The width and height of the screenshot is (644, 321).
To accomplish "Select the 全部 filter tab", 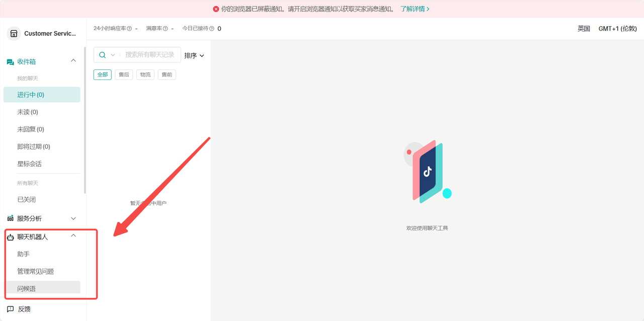I will click(x=102, y=74).
